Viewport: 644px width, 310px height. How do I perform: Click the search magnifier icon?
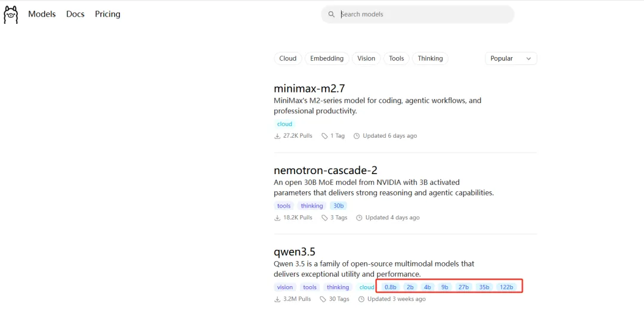click(x=332, y=14)
